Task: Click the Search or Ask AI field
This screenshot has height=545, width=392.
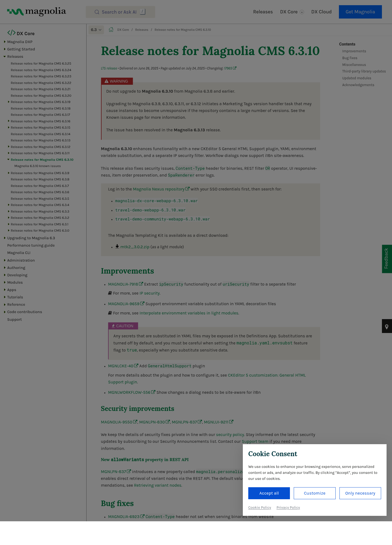Action: click(x=120, y=12)
